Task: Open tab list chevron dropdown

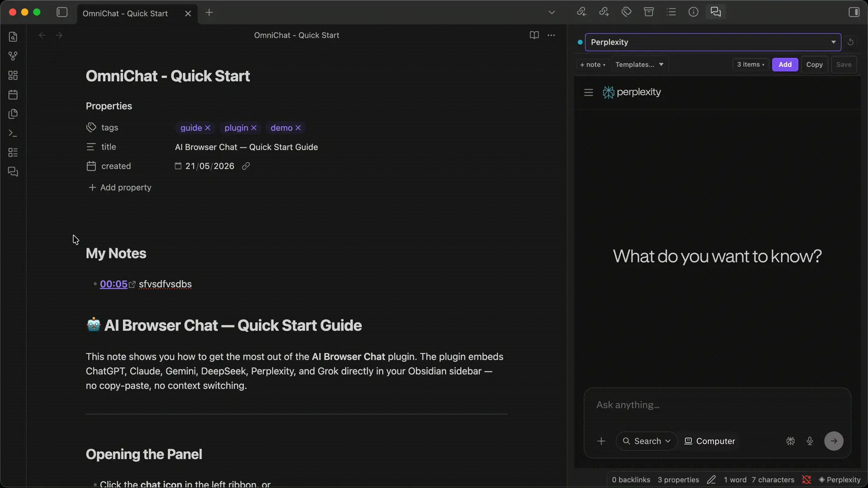Action: [x=552, y=12]
